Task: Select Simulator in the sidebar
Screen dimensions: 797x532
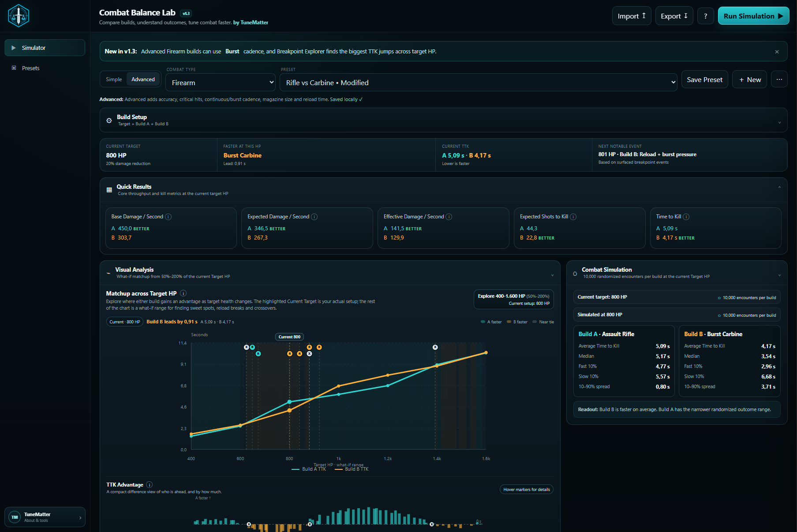Action: click(x=45, y=48)
